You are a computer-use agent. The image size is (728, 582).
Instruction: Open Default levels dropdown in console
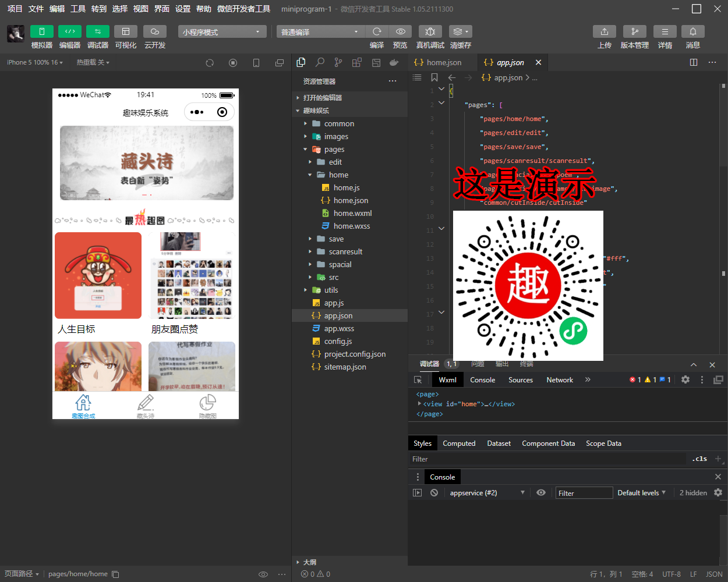[x=641, y=493]
